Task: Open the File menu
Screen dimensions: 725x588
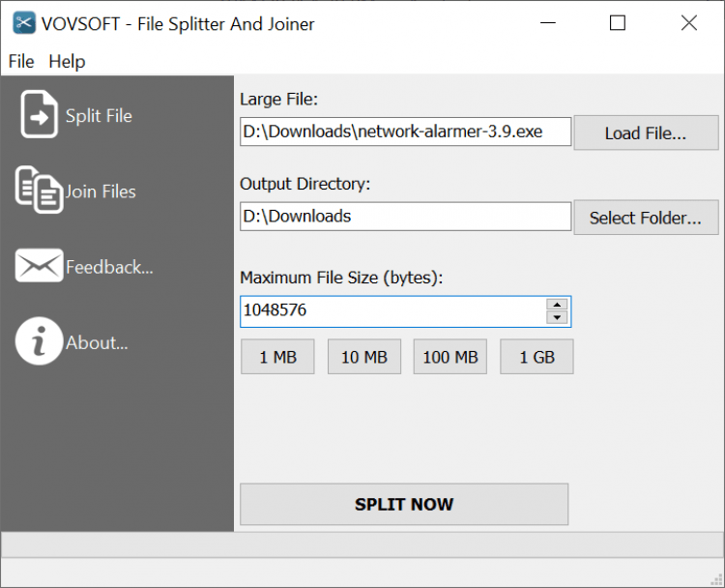Action: tap(21, 62)
